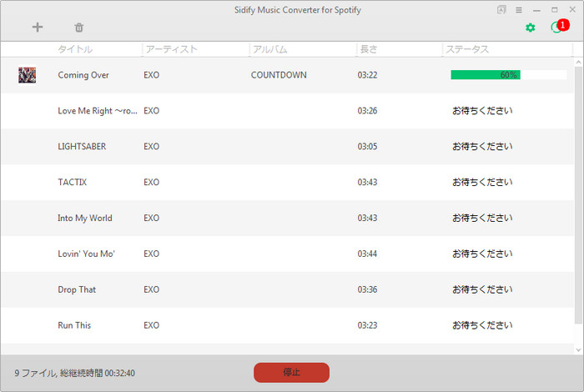
Task: Select the Love Me Right track title
Action: point(98,111)
